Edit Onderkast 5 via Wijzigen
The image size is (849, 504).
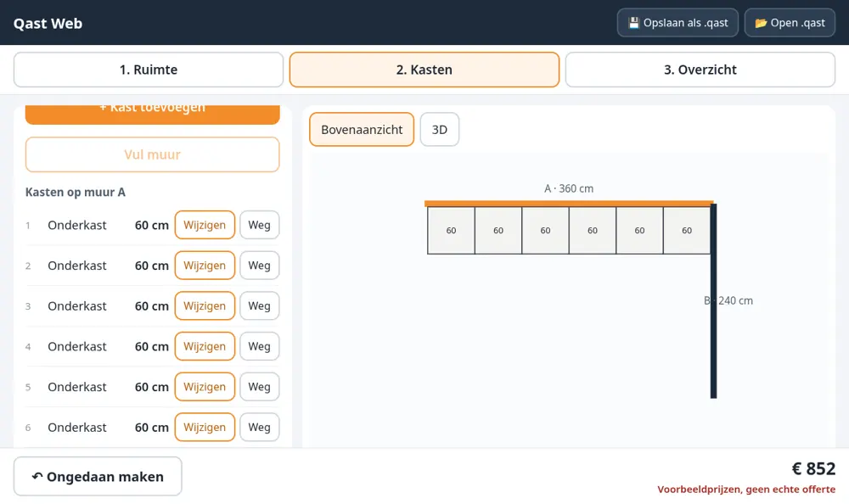(x=205, y=387)
